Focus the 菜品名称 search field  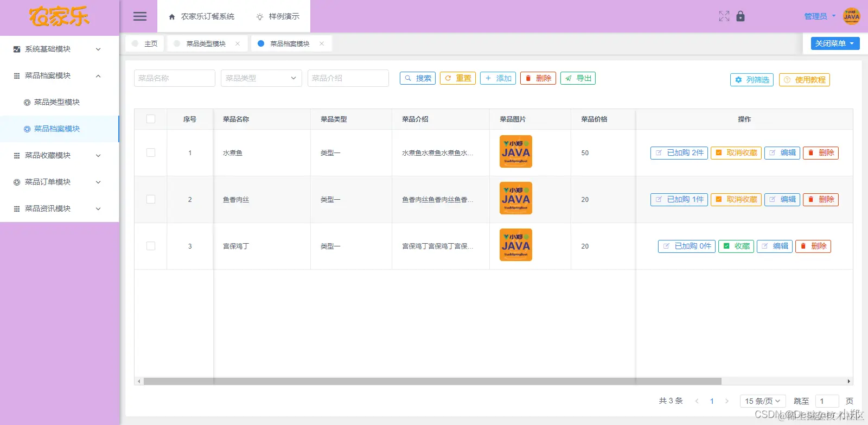[175, 78]
